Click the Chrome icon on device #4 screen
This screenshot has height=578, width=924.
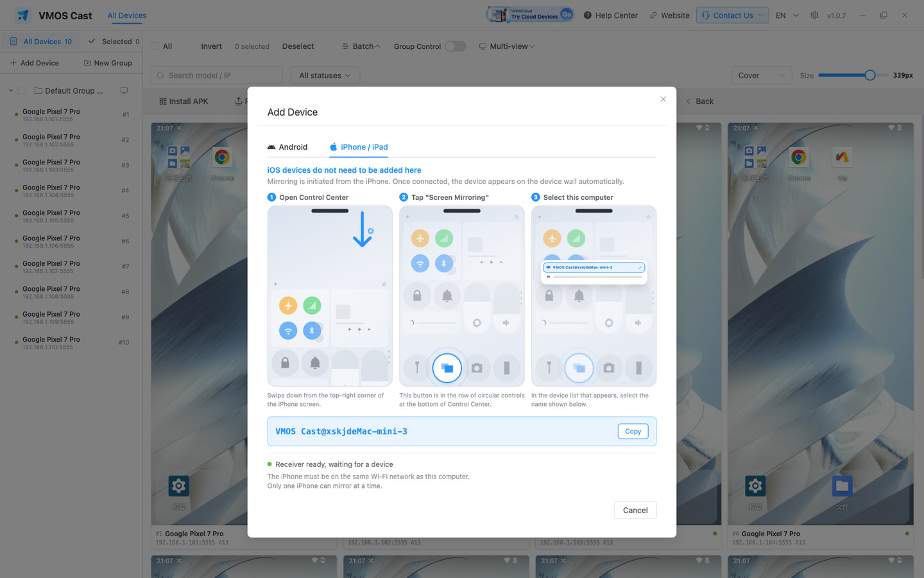tap(799, 157)
